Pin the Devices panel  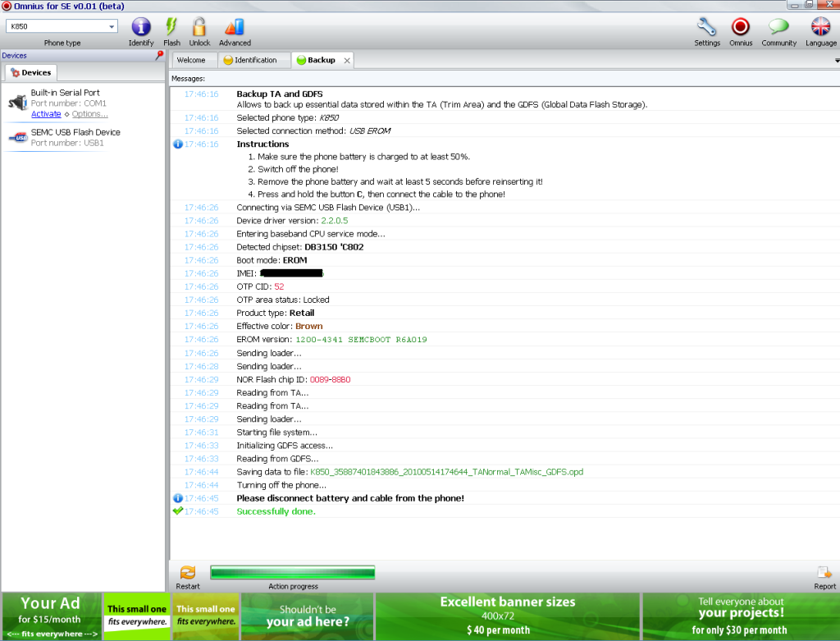pyautogui.click(x=159, y=55)
